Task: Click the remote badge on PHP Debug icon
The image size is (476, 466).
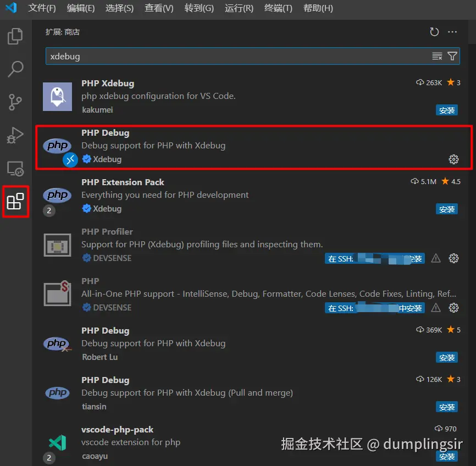Action: coord(70,160)
